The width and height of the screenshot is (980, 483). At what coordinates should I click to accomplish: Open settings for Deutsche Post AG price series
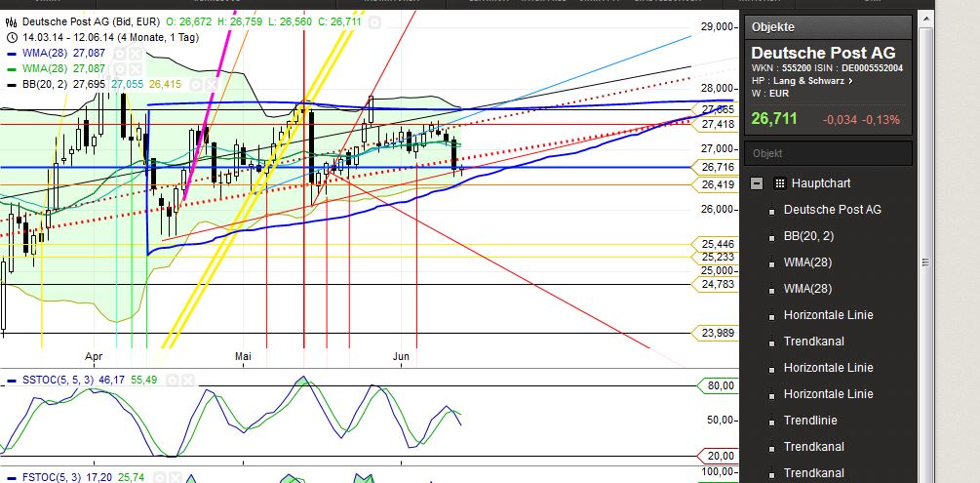click(x=373, y=23)
